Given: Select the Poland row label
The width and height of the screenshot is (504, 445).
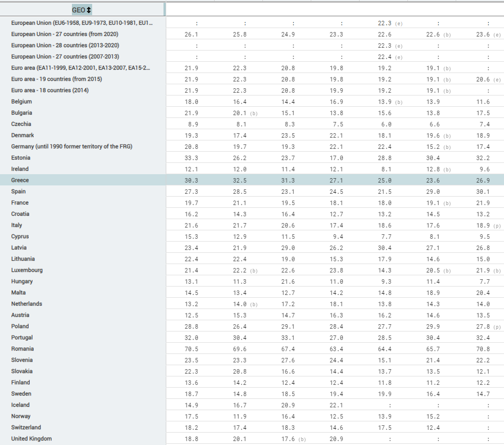Looking at the screenshot, I should pyautogui.click(x=20, y=326).
